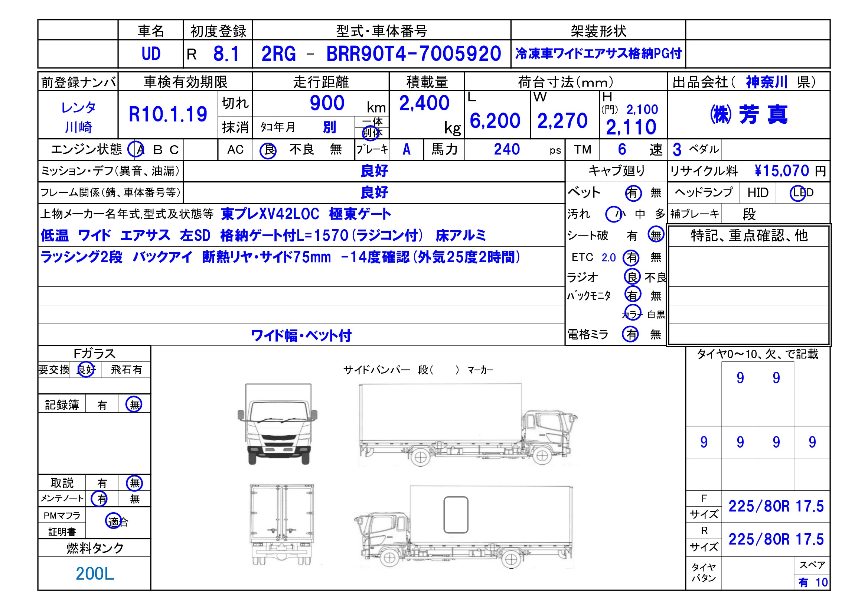Select the vehicle name UD
Screen dimensions: 868x614
(151, 53)
